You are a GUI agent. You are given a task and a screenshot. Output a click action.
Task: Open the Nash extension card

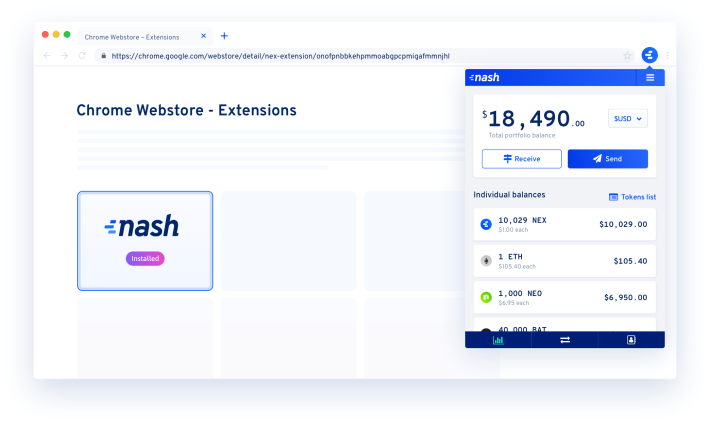point(145,241)
